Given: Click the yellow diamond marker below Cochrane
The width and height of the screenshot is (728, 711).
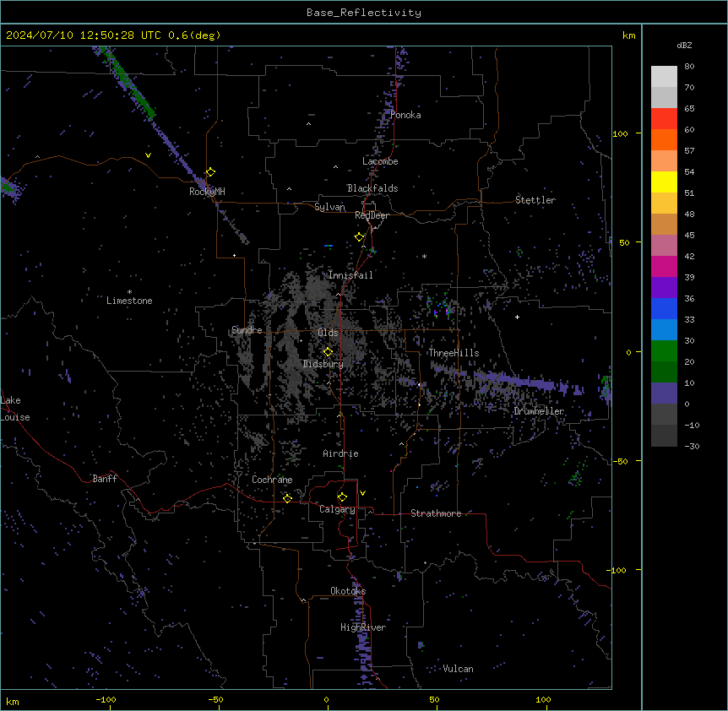Looking at the screenshot, I should (287, 499).
